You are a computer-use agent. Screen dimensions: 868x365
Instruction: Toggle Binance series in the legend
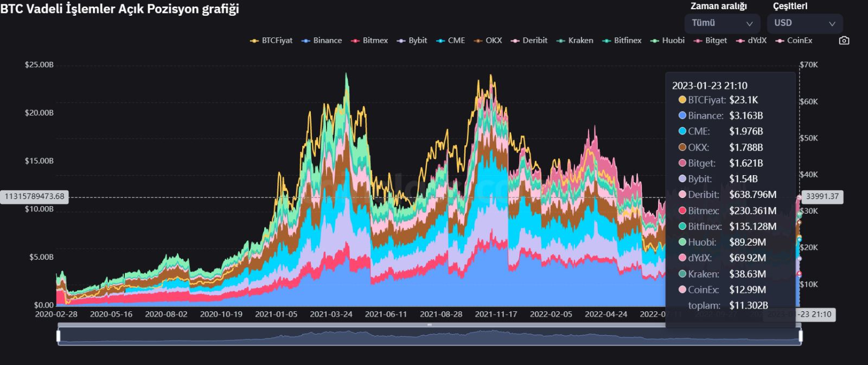(322, 41)
